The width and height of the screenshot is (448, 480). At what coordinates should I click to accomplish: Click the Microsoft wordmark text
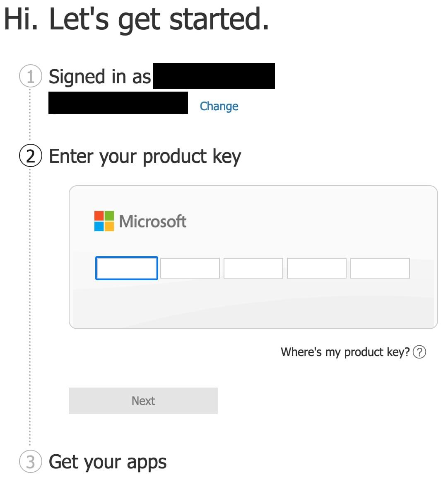(x=153, y=221)
